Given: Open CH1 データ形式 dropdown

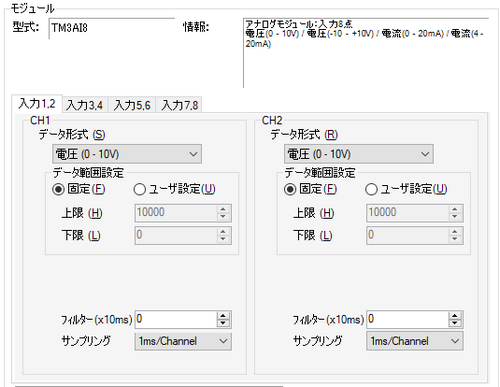Looking at the screenshot, I should point(127,154).
